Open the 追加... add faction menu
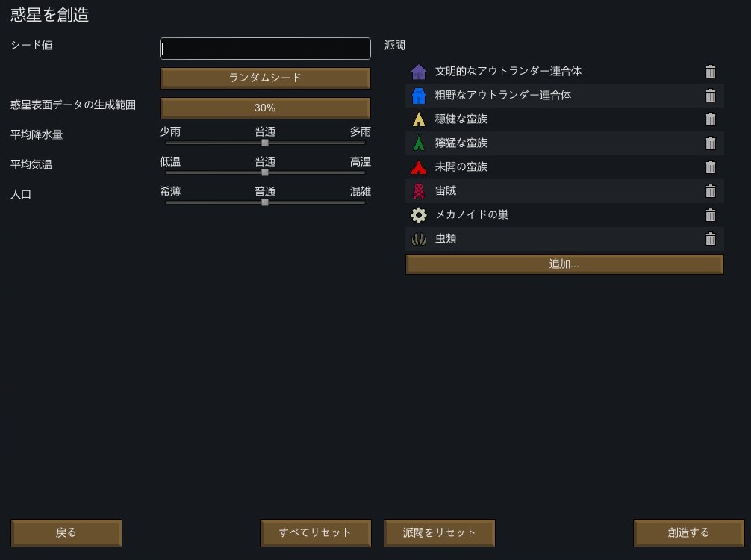The height and width of the screenshot is (560, 751). click(x=564, y=264)
